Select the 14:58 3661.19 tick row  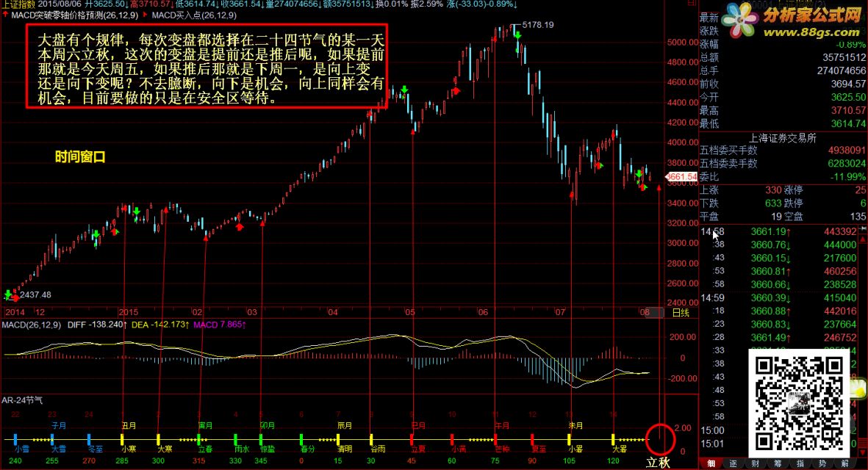(779, 231)
